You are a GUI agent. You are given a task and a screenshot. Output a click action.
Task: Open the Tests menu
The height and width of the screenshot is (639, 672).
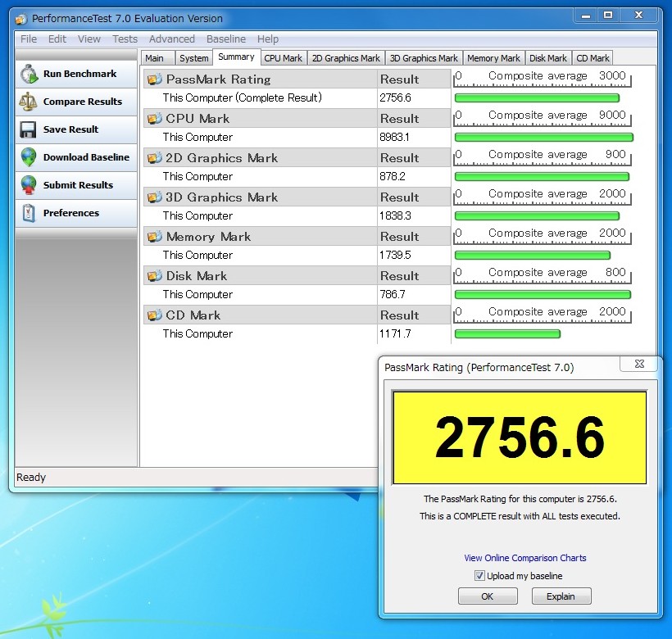point(125,39)
